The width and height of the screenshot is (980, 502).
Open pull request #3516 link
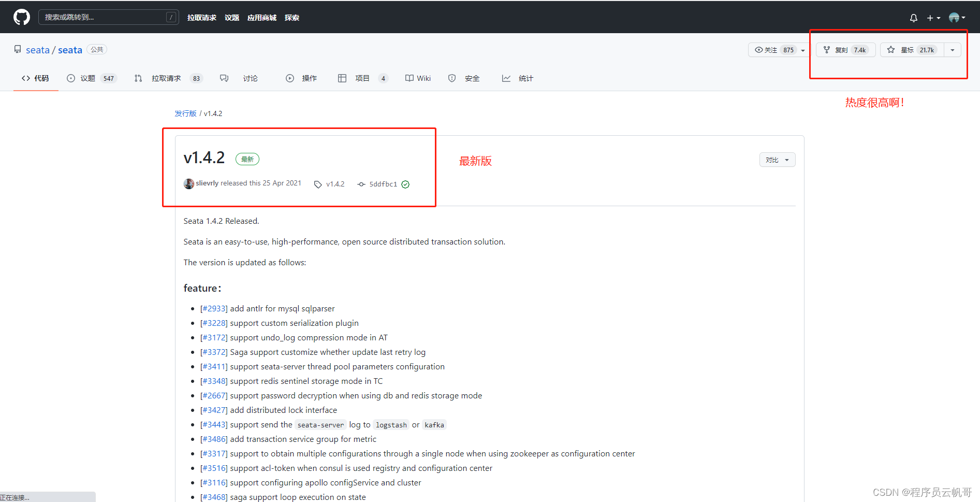(214, 468)
